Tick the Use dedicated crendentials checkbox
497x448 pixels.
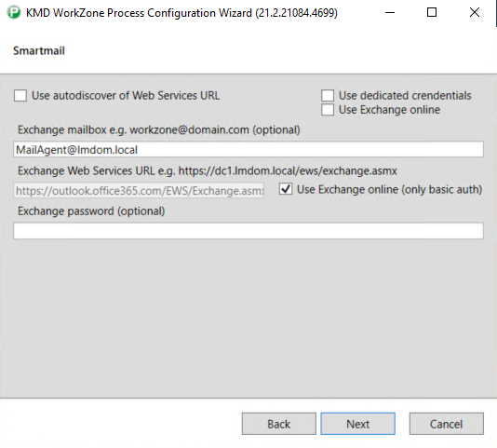[328, 95]
